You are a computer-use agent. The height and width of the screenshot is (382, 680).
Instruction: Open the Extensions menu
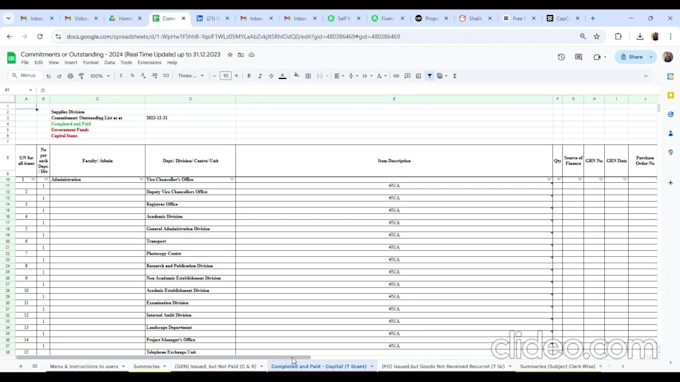pyautogui.click(x=149, y=63)
